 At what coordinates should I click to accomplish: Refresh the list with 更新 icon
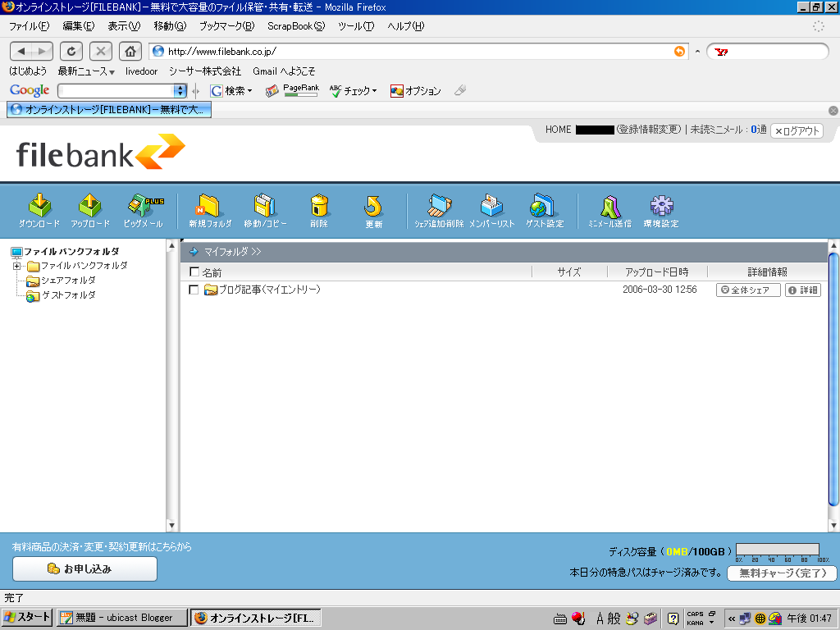click(x=373, y=210)
